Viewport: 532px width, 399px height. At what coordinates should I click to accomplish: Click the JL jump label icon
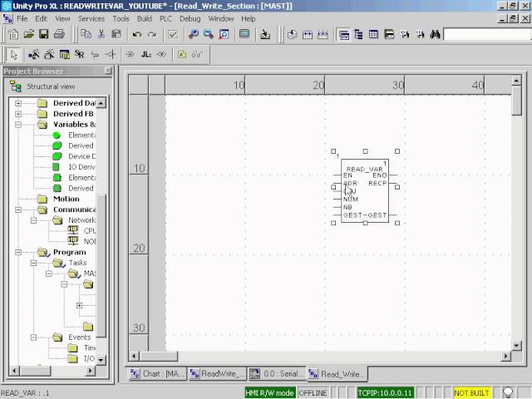[146, 54]
